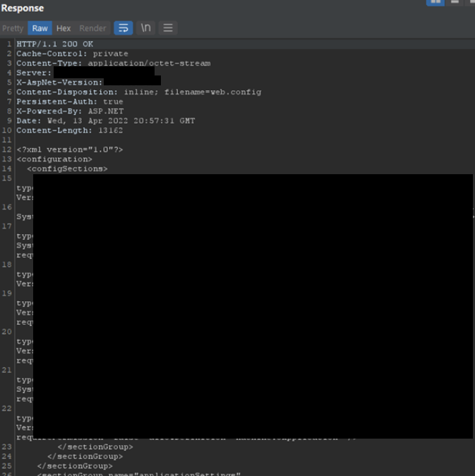Screen dimensions: 475x476
Task: Click the Server header line
Action: [34, 73]
